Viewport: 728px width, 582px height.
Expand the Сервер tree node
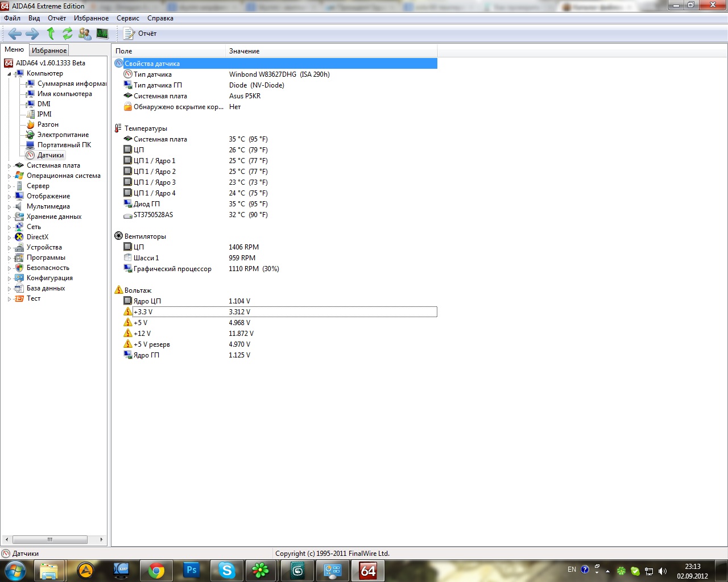9,186
